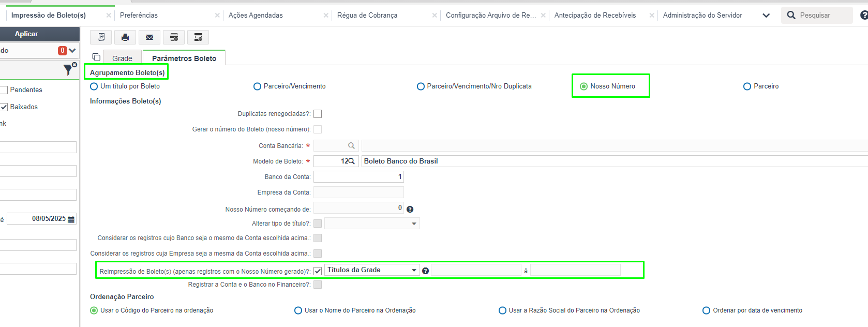This screenshot has width=868, height=327.
Task: Open help icon next to Títulos da Grade
Action: coord(425,271)
